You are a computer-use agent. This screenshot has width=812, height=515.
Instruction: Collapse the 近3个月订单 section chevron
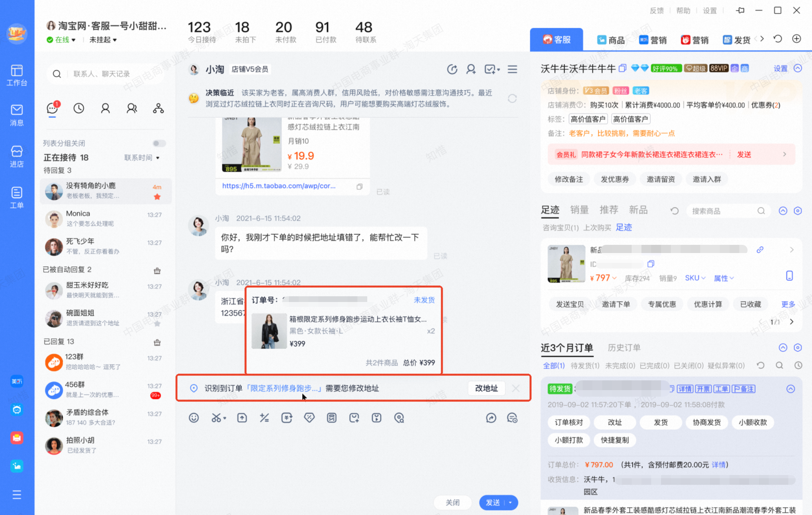coord(783,347)
